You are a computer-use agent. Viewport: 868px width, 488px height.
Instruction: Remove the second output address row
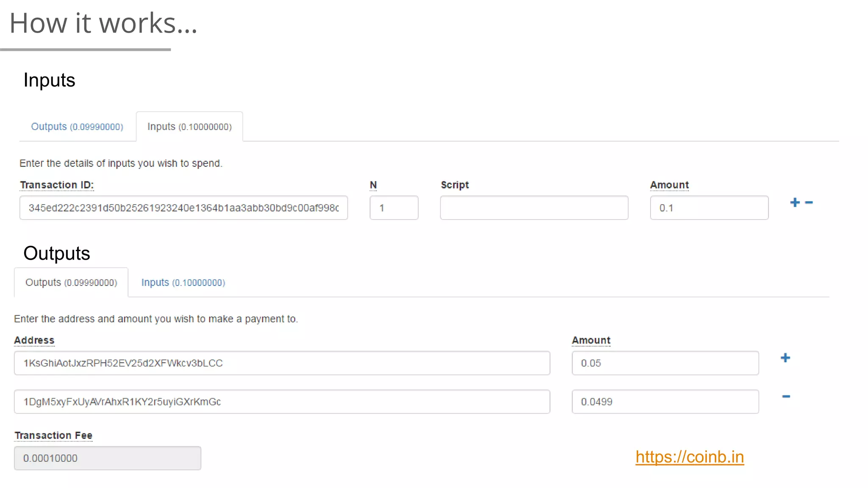click(786, 396)
